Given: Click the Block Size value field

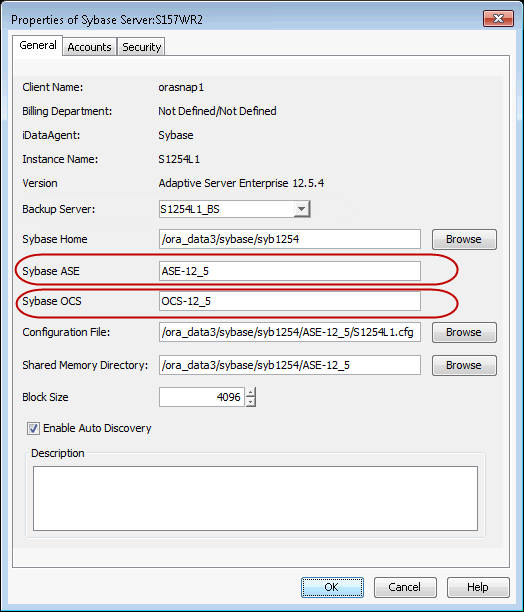Looking at the screenshot, I should coord(202,397).
